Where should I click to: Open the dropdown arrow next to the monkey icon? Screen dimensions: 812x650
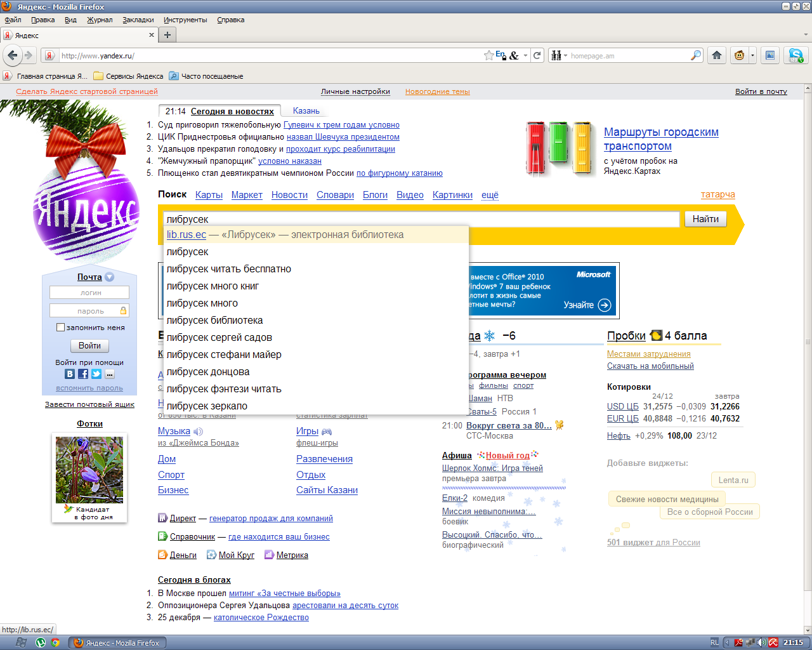point(752,55)
